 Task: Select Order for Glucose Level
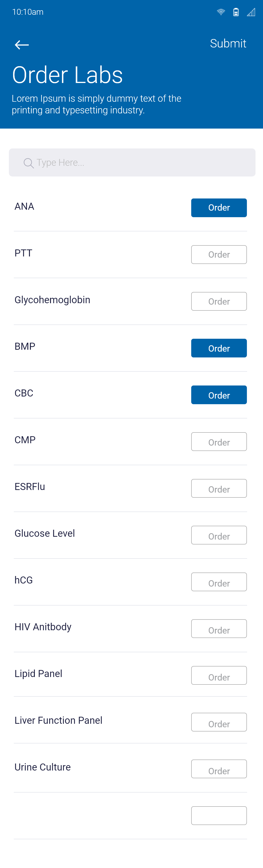tap(219, 535)
